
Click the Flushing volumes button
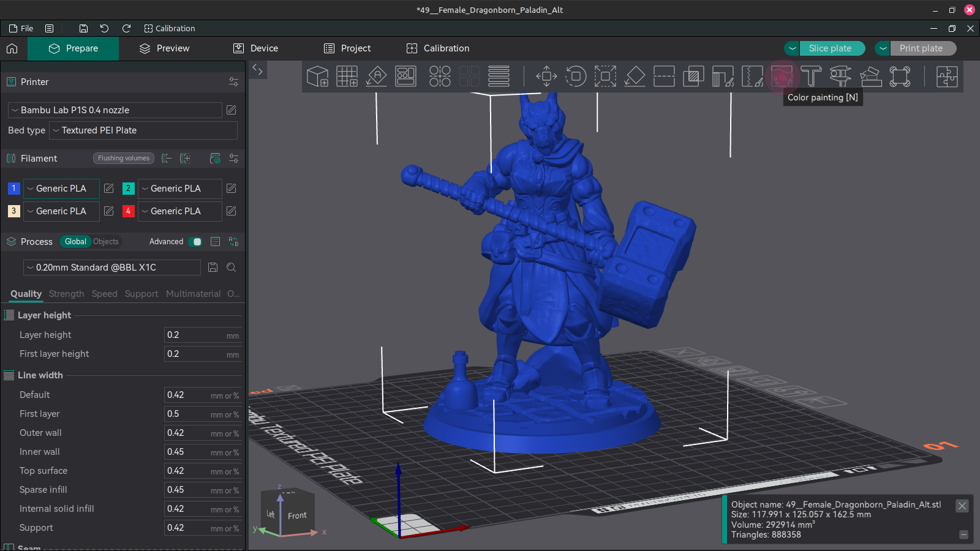point(123,158)
